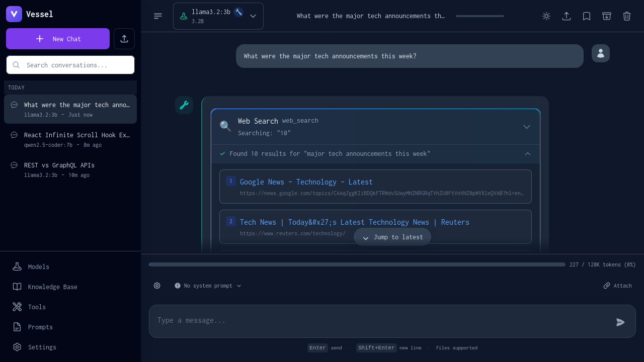
Task: Click Jump to latest button
Action: click(392, 237)
